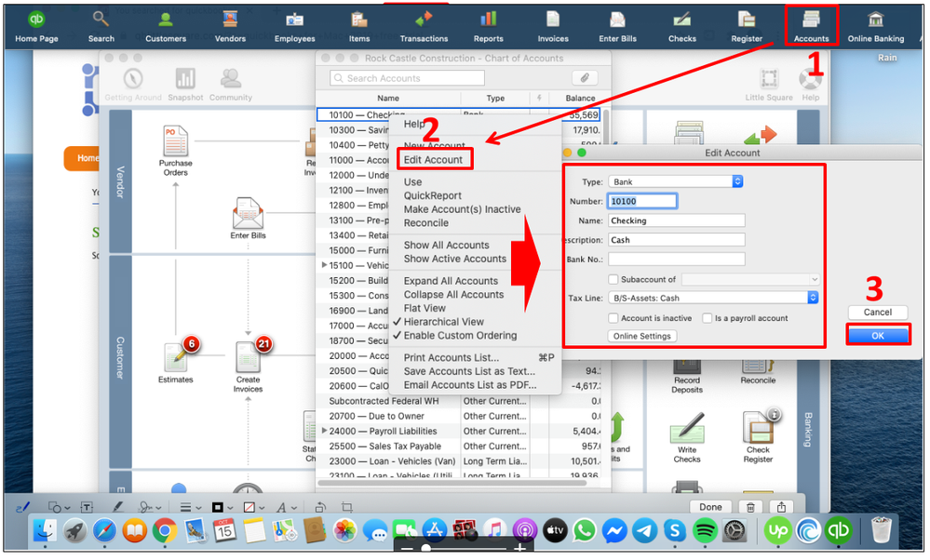The image size is (930, 560).
Task: Click the account Number field showing 10100
Action: (x=641, y=202)
